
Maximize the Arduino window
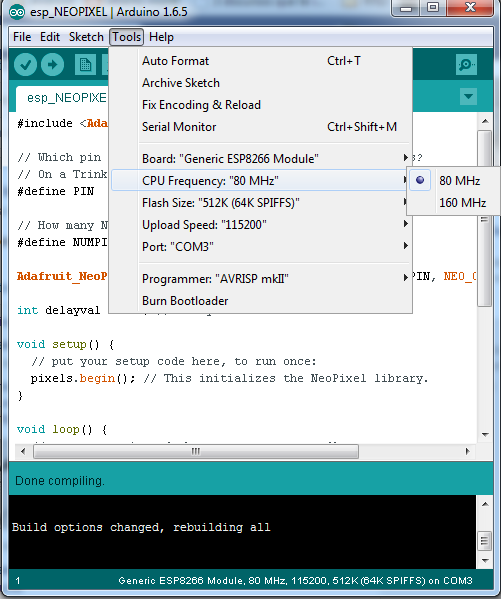coord(433,8)
